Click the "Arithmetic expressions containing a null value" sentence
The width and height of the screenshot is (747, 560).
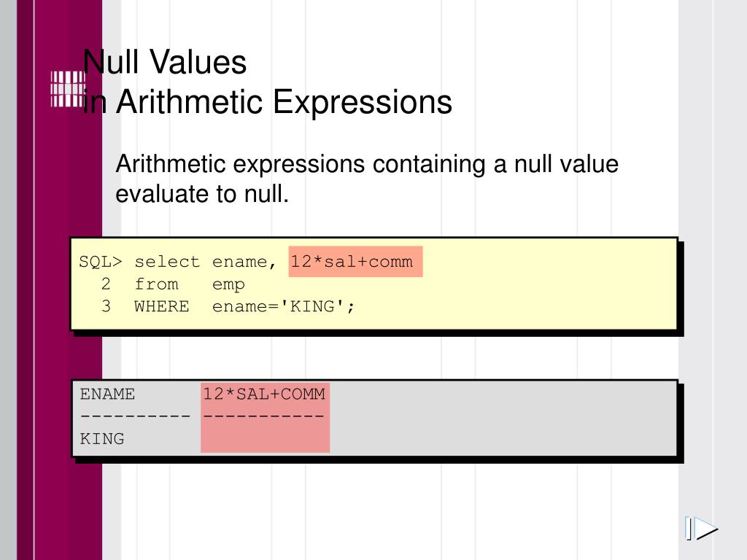[x=367, y=164]
